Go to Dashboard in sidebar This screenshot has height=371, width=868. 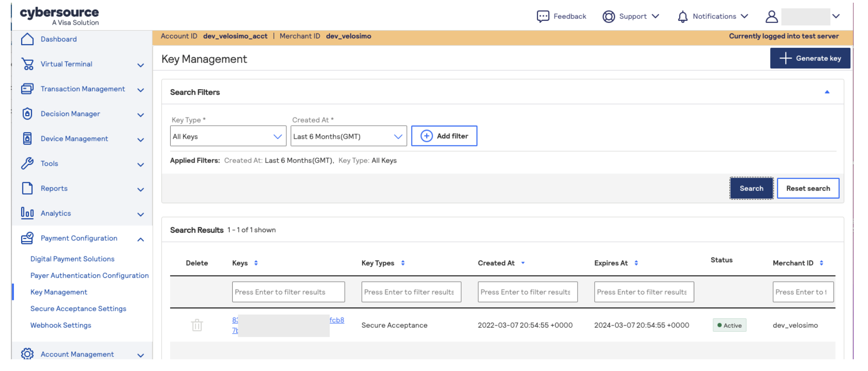click(59, 39)
